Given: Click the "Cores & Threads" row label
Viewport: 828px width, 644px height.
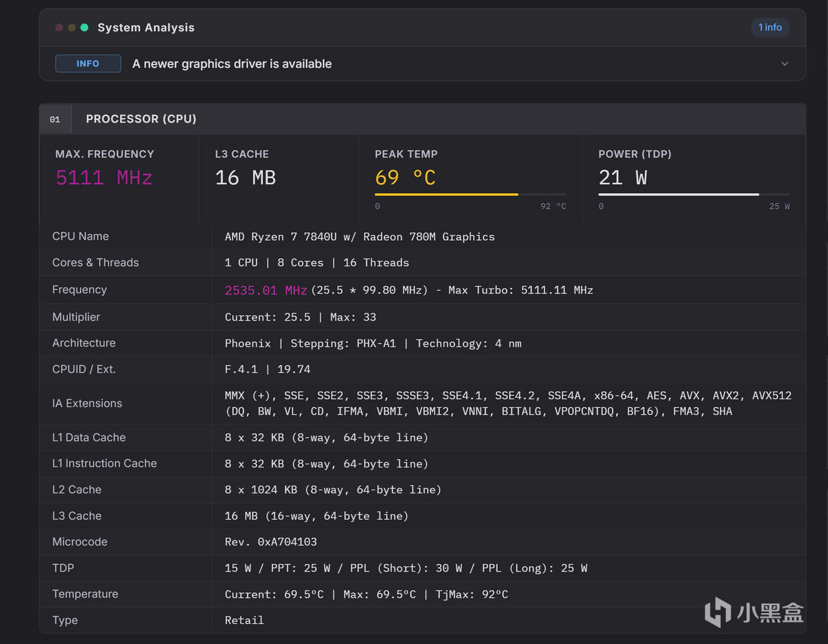Looking at the screenshot, I should pos(95,262).
